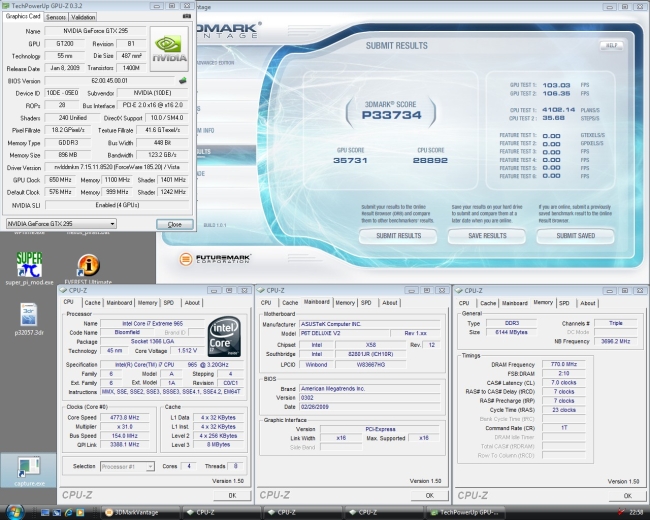Launch Internet Explorer from quick launch
This screenshot has height=520, width=650.
pyautogui.click(x=69, y=513)
